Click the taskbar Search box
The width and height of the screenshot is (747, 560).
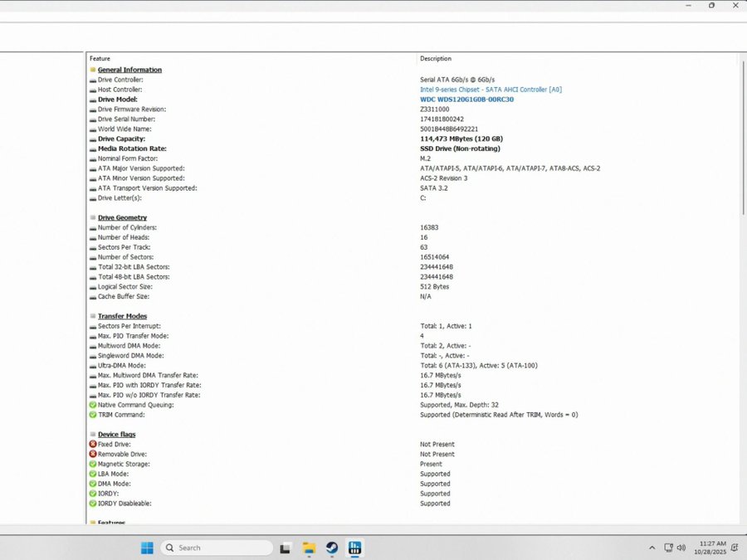point(217,548)
